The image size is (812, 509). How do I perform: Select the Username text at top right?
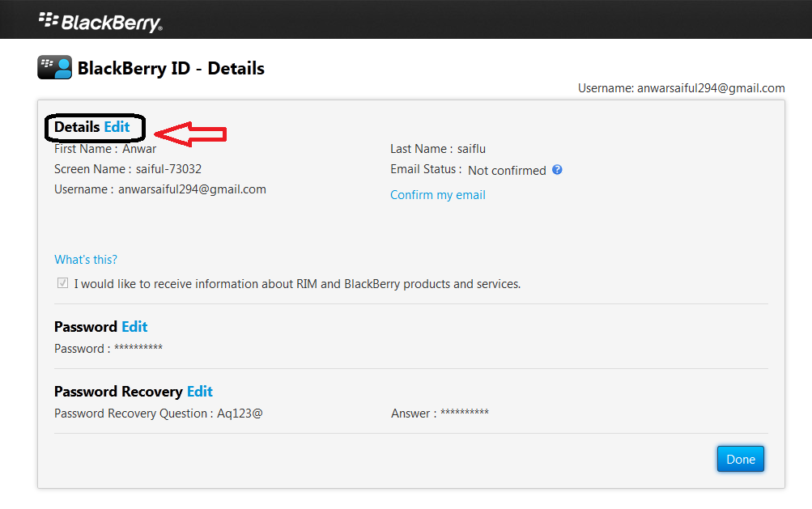682,88
